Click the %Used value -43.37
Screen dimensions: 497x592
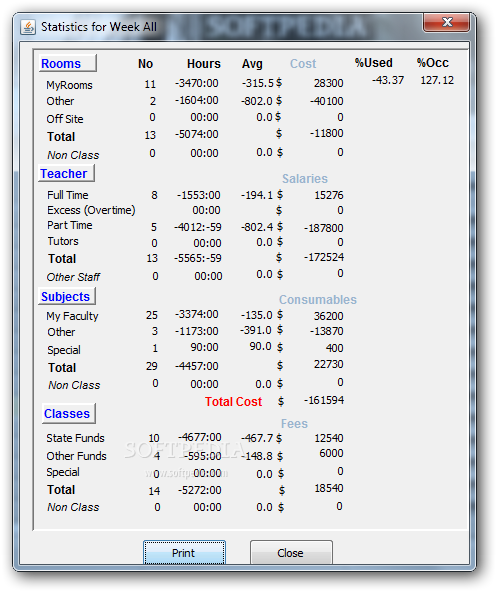(388, 80)
